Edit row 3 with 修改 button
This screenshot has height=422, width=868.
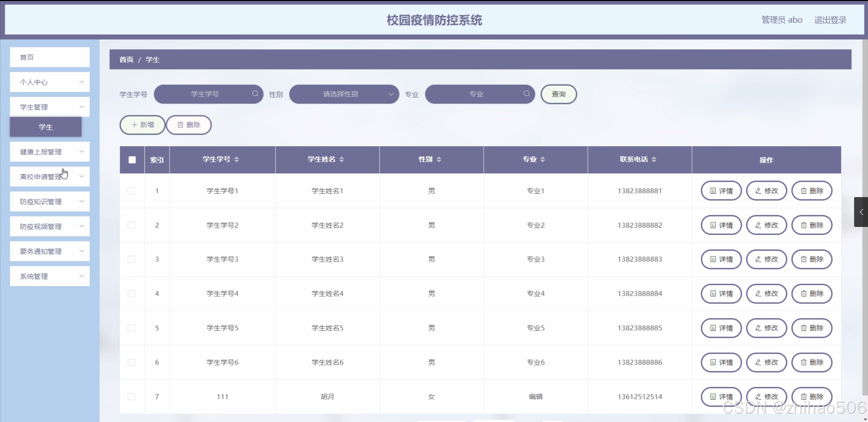(766, 259)
